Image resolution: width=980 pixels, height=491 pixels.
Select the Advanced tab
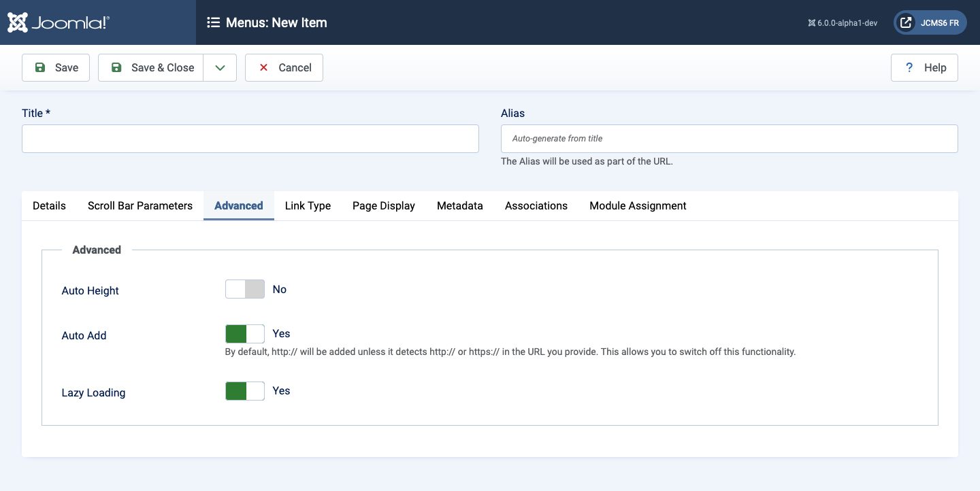point(239,205)
